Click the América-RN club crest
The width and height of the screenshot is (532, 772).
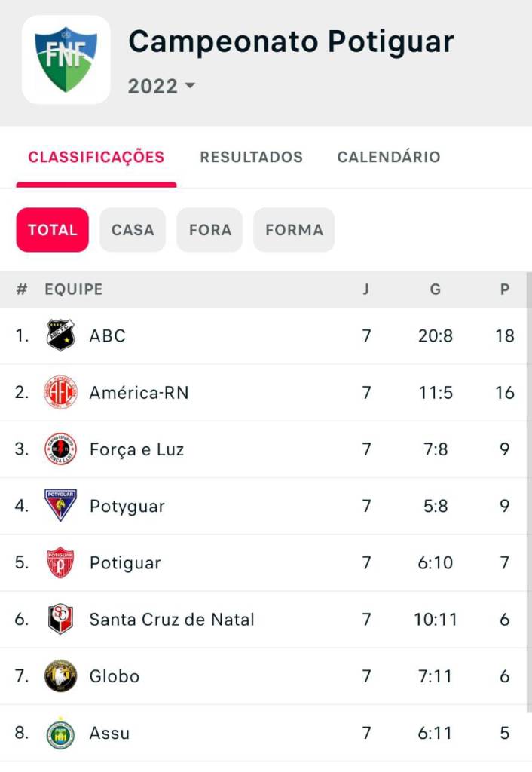(60, 392)
